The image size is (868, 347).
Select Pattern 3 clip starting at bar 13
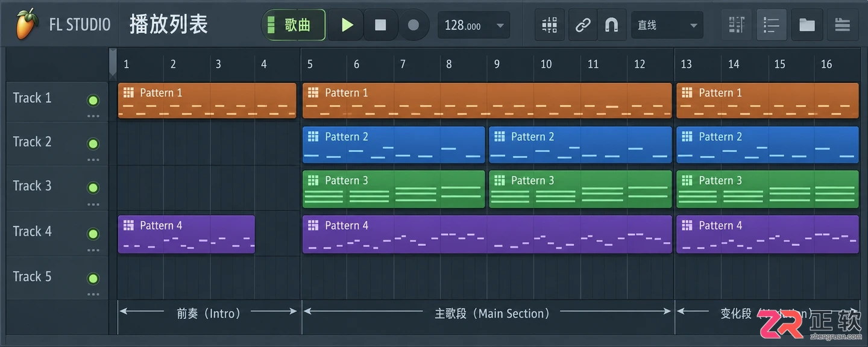[767, 189]
